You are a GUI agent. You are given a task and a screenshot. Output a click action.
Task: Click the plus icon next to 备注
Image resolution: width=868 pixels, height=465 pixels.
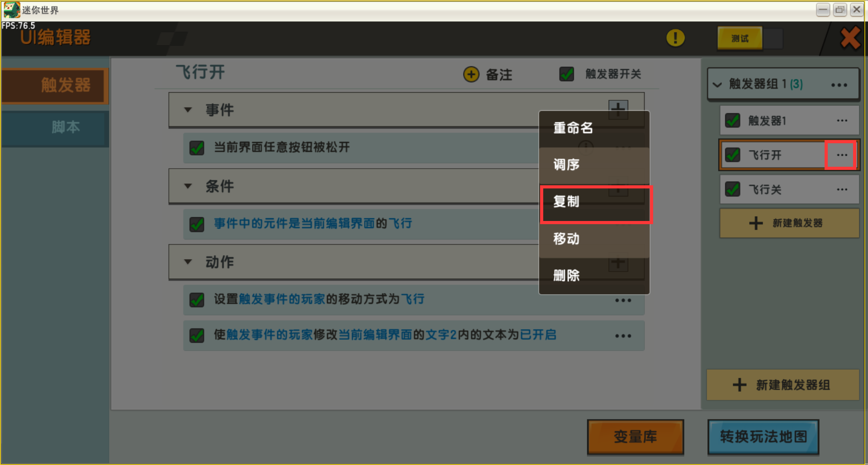tap(471, 74)
